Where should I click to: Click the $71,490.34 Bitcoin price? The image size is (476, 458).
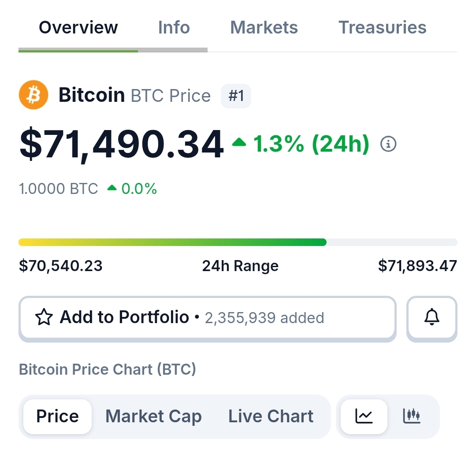[121, 144]
